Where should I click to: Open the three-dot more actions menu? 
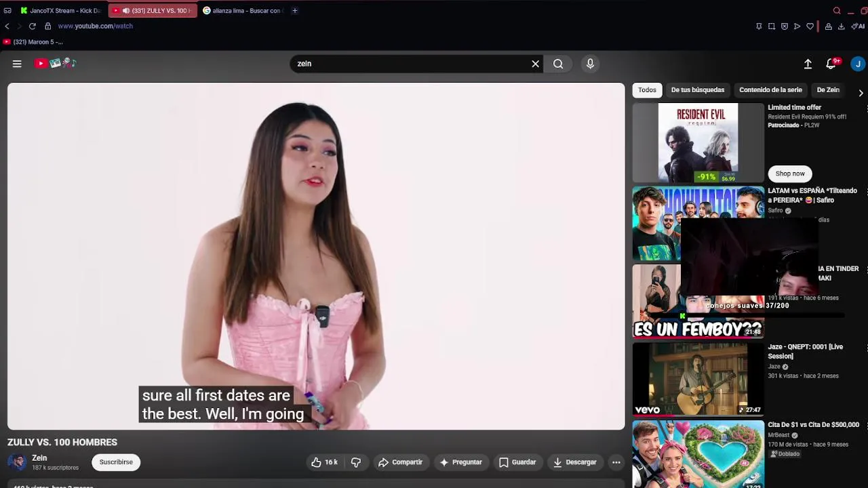616,462
